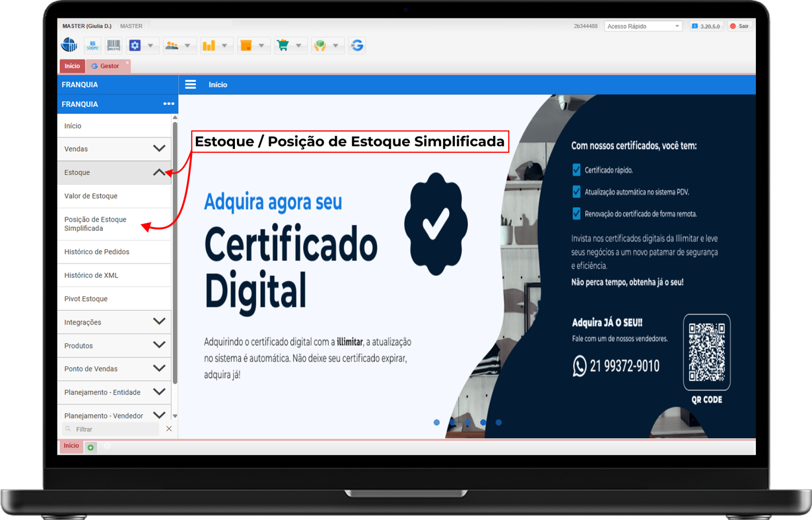Click the Sair logout button
The height and width of the screenshot is (520, 812).
(x=739, y=26)
